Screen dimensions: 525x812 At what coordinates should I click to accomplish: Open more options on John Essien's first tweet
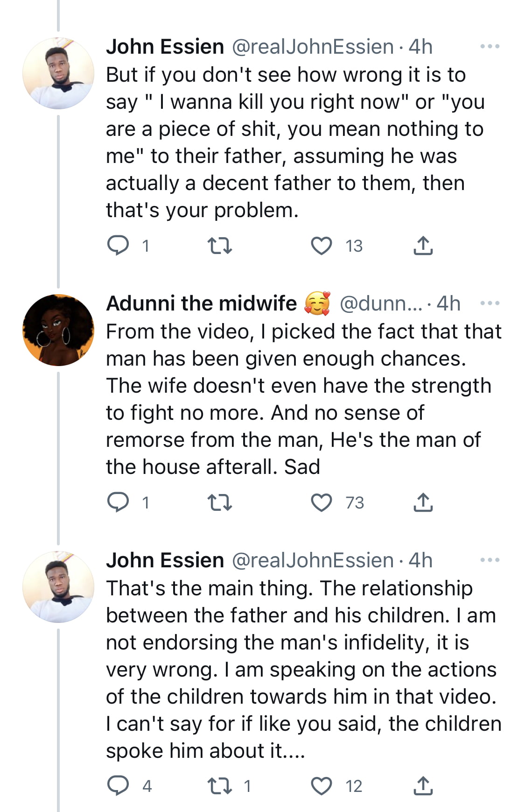pyautogui.click(x=490, y=47)
